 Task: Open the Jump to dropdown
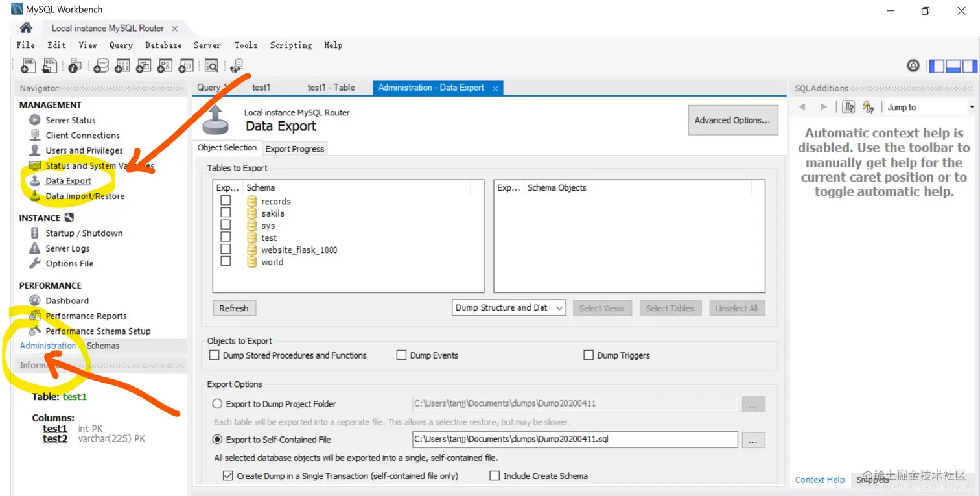point(930,107)
